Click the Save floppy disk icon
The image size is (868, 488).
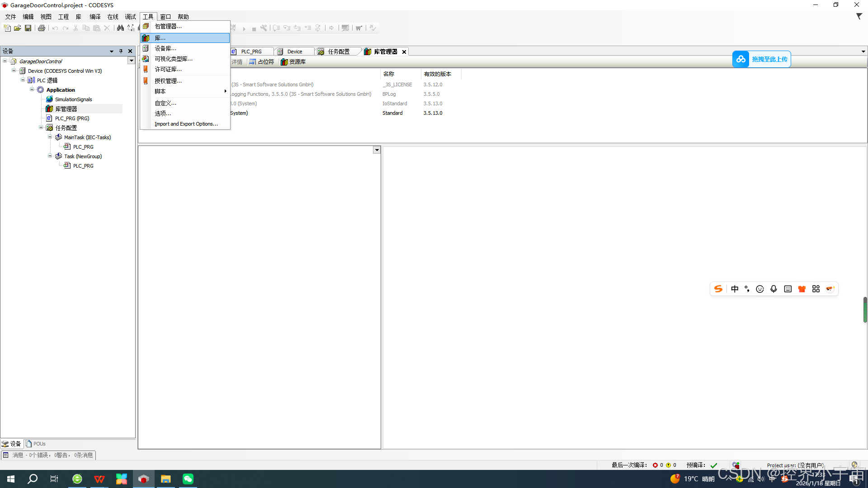click(28, 28)
